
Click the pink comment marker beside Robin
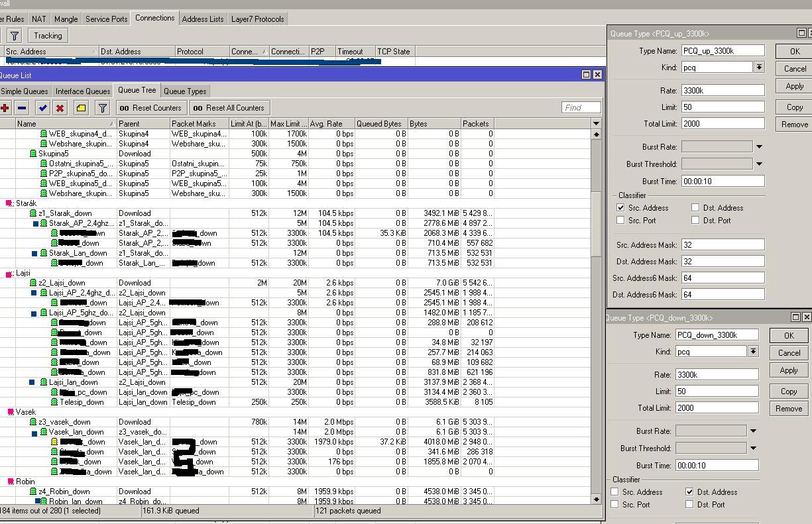click(11, 482)
